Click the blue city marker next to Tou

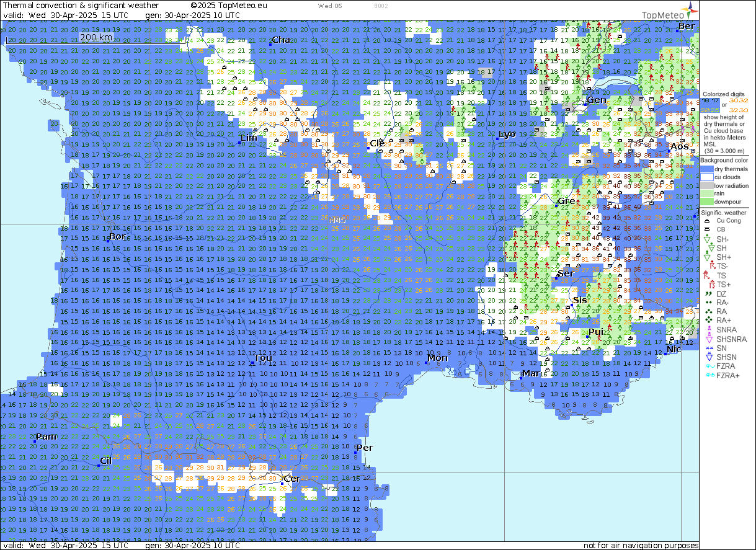(252, 364)
